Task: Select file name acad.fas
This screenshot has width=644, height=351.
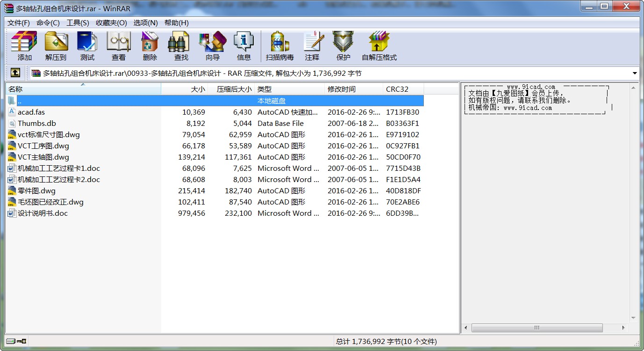Action: [x=31, y=112]
